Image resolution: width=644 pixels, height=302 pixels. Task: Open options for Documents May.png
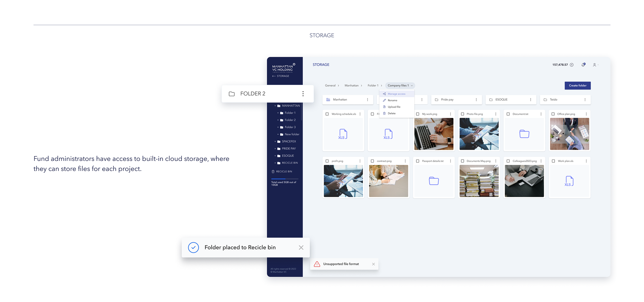(496, 161)
